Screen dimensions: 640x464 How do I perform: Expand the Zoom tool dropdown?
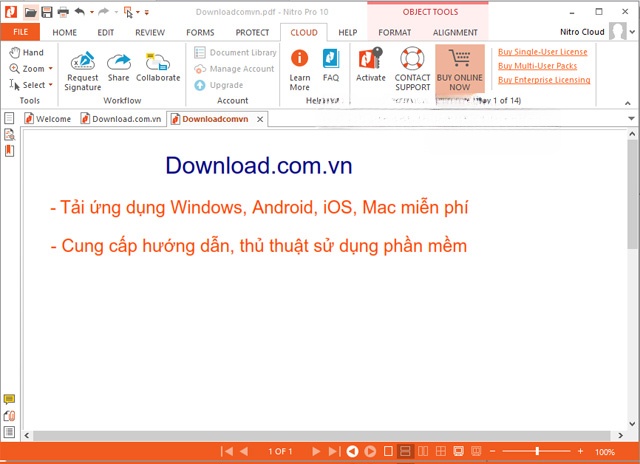click(x=51, y=69)
